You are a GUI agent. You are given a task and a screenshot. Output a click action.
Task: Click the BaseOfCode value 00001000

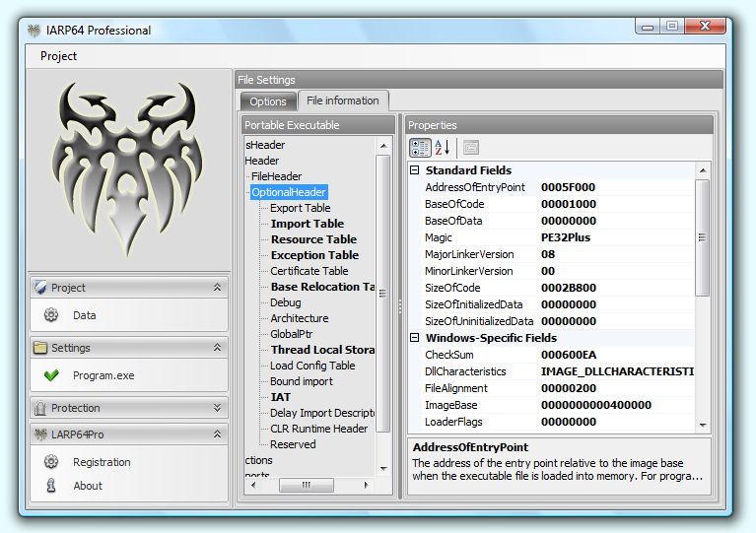pos(569,204)
